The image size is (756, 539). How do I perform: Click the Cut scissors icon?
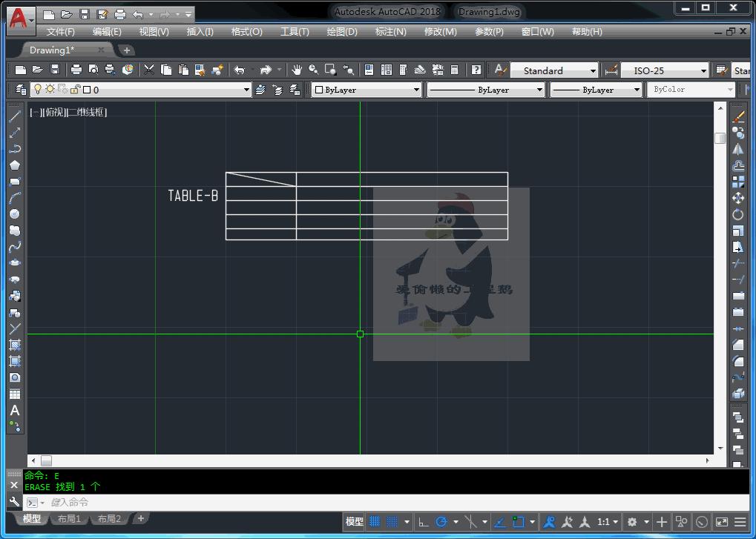[x=149, y=70]
